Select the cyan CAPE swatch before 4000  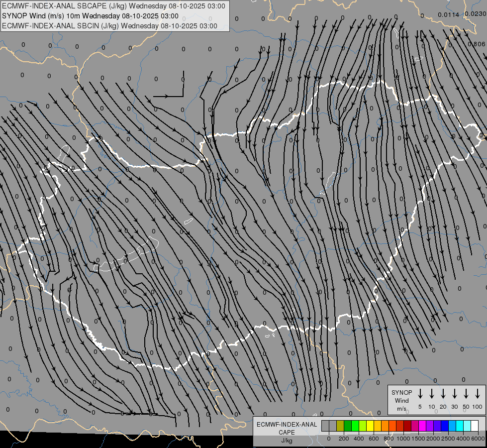pyautogui.click(x=459, y=426)
